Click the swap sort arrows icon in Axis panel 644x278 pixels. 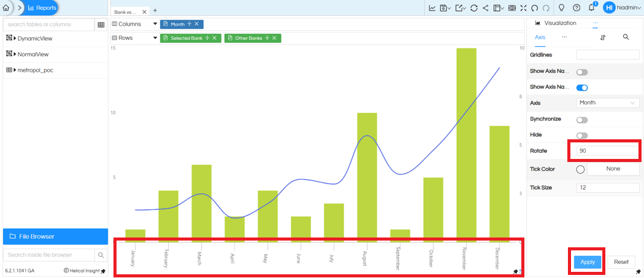point(603,37)
